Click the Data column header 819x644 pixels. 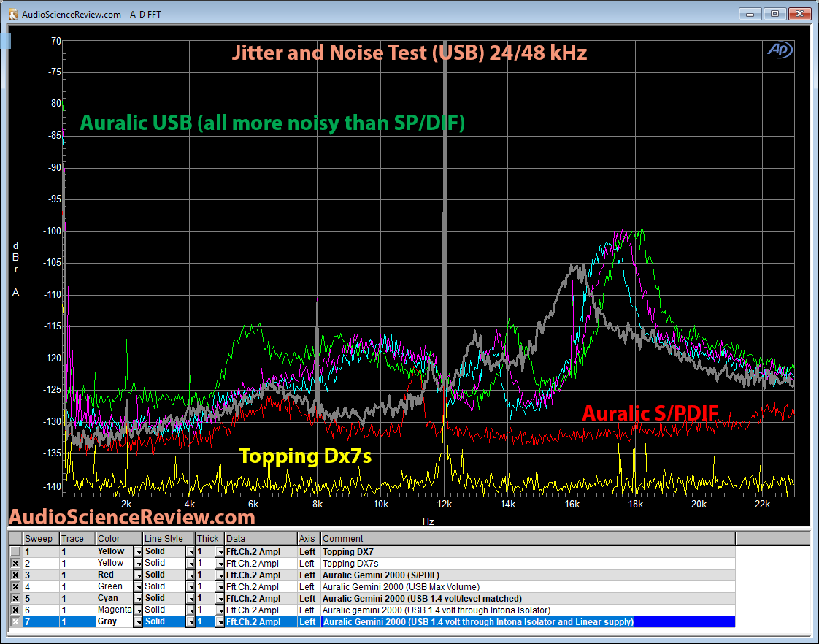click(x=261, y=539)
